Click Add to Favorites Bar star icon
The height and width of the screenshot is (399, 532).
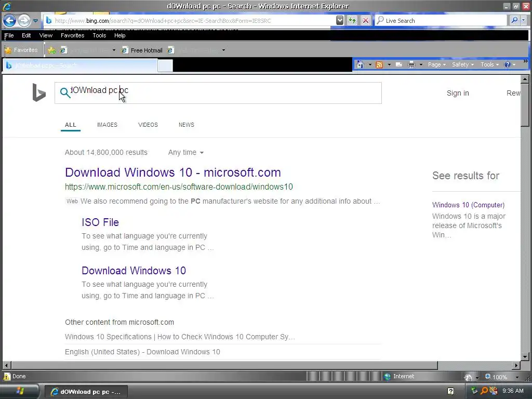point(51,50)
